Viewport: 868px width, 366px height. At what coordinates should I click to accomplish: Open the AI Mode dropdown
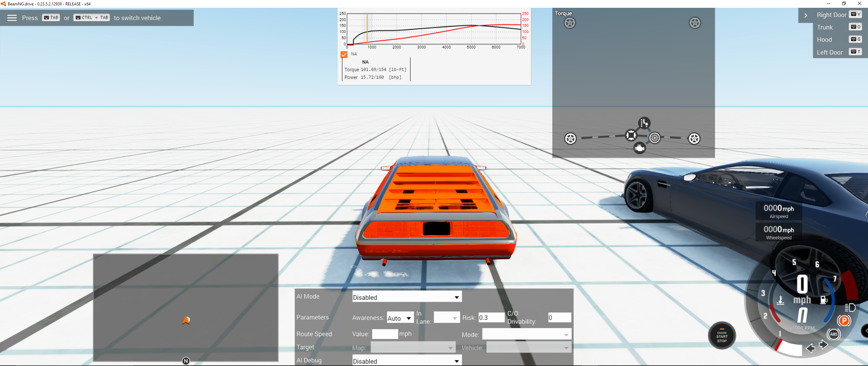click(x=407, y=297)
